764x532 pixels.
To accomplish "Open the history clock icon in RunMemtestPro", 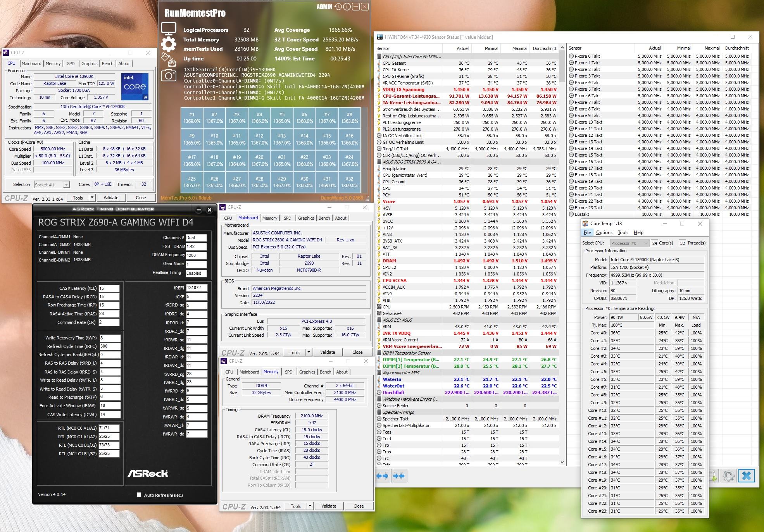I will (x=338, y=7).
